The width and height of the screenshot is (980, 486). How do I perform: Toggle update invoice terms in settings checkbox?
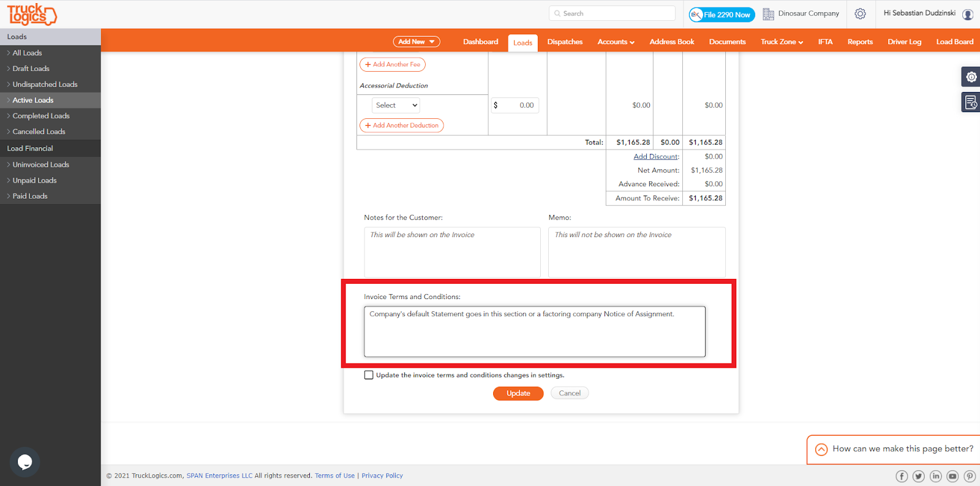point(369,375)
